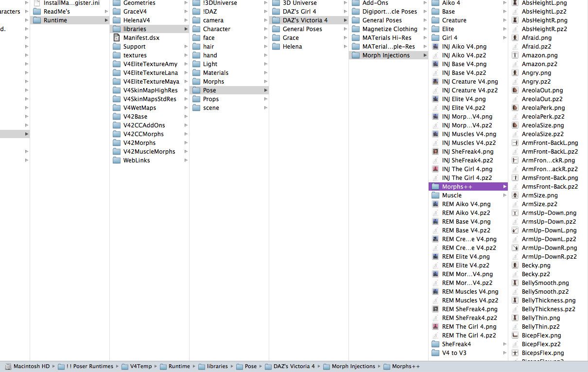This screenshot has height=372, width=588.
Task: Expand the SheFreak4 folder arrow
Action: coord(505,344)
